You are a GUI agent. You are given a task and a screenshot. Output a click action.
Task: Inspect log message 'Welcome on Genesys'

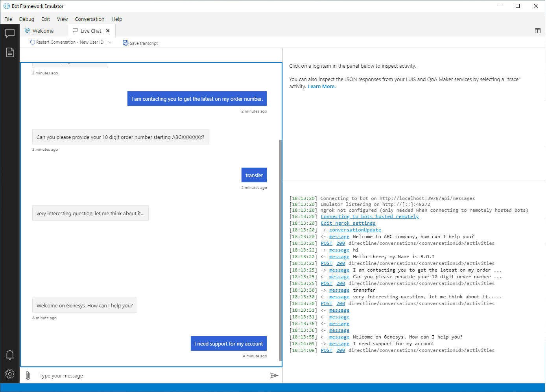pos(339,337)
